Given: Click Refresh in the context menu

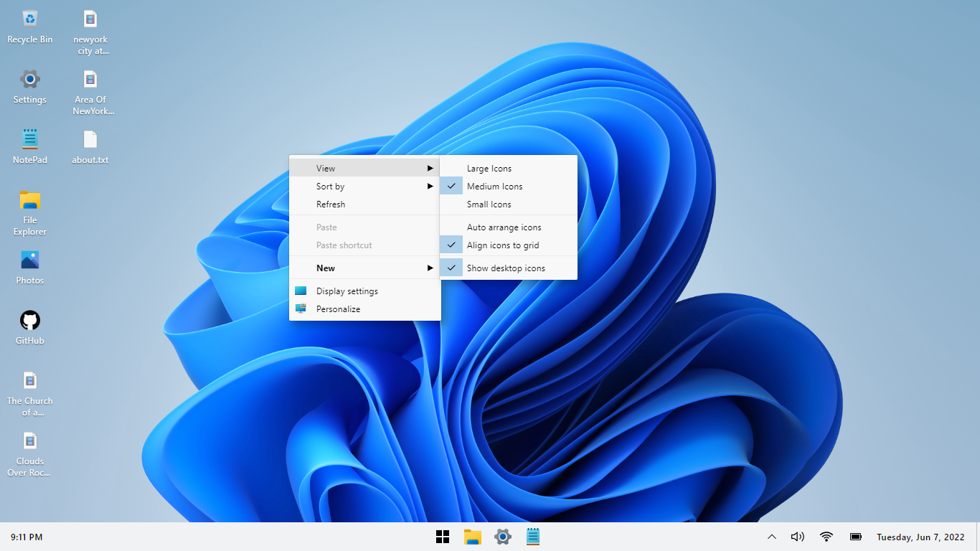Looking at the screenshot, I should (x=331, y=204).
